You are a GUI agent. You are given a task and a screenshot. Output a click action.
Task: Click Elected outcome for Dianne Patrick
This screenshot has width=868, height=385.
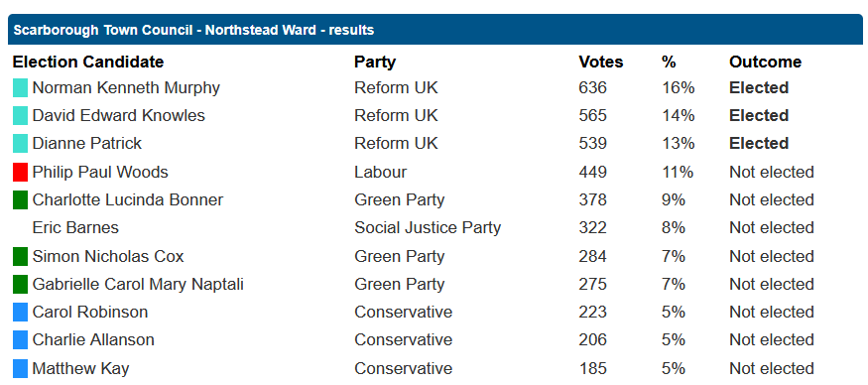point(759,144)
